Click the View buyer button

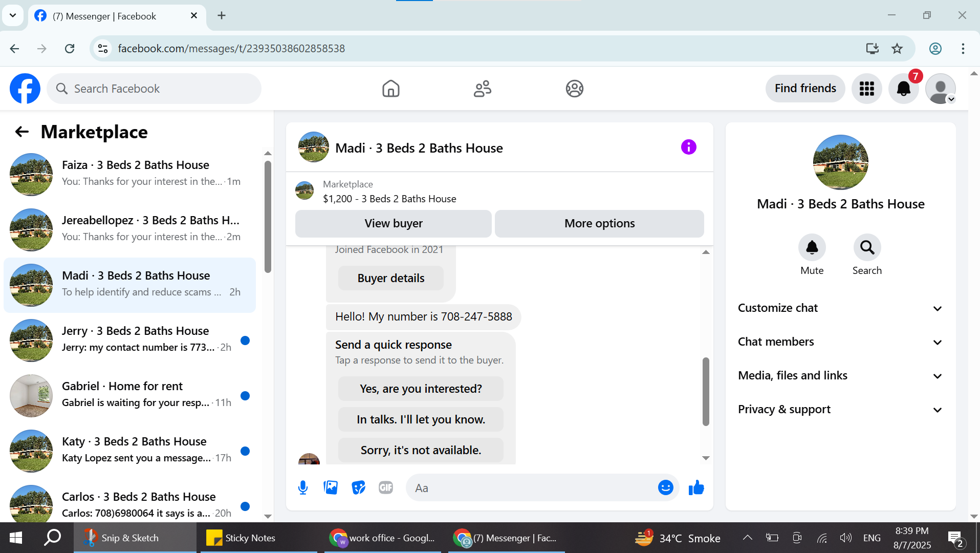coord(393,223)
